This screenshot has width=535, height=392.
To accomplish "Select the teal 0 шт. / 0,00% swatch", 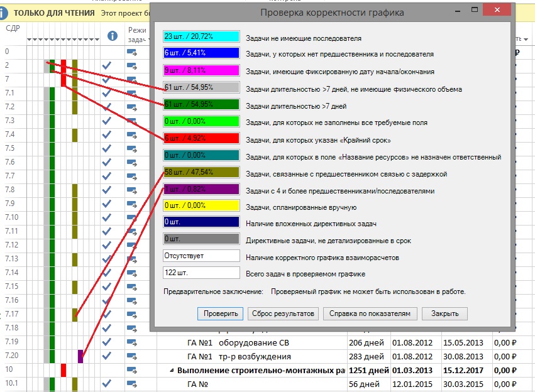I will click(201, 155).
